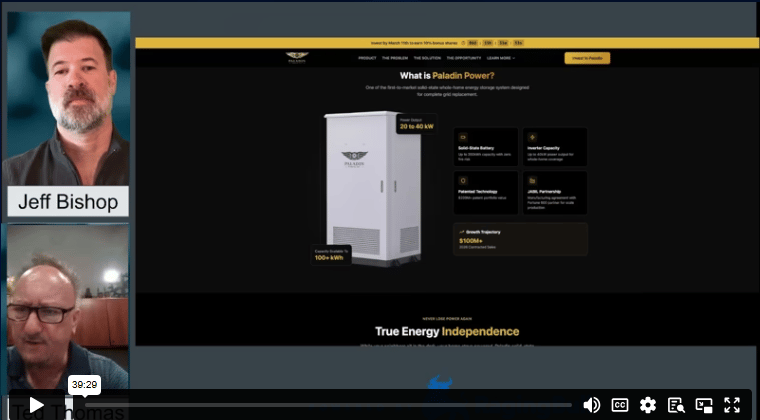Enter fullscreen mode
Image resolution: width=760 pixels, height=420 pixels.
tap(732, 405)
